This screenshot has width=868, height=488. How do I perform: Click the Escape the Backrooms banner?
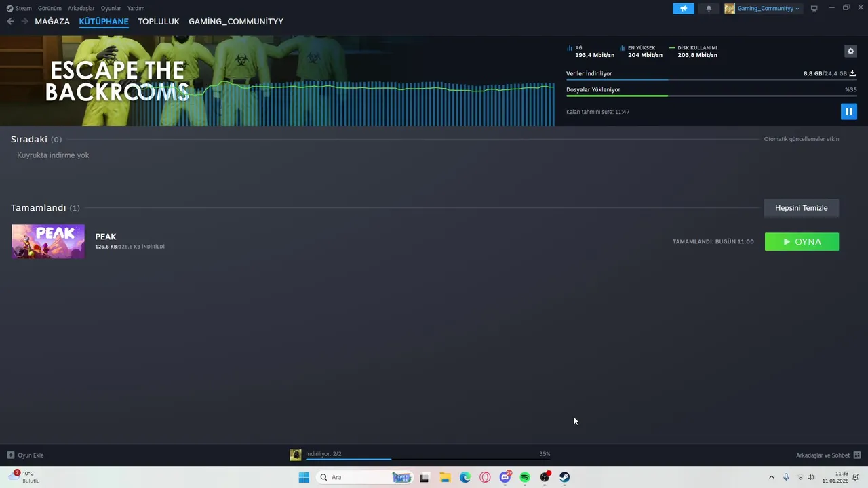click(x=277, y=81)
